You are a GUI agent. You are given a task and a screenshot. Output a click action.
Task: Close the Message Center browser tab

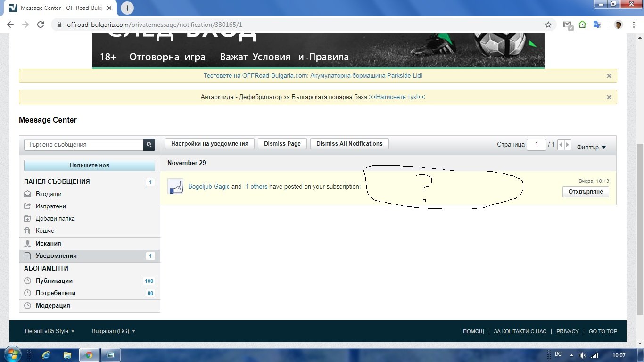click(110, 8)
